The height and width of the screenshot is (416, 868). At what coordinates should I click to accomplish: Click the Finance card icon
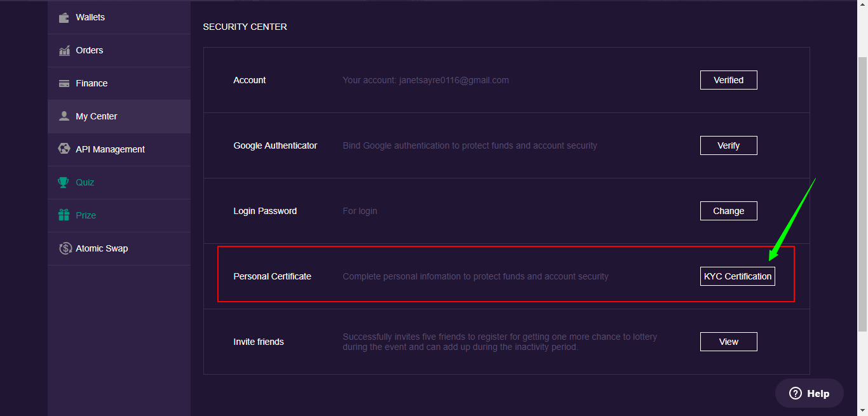pos(64,83)
